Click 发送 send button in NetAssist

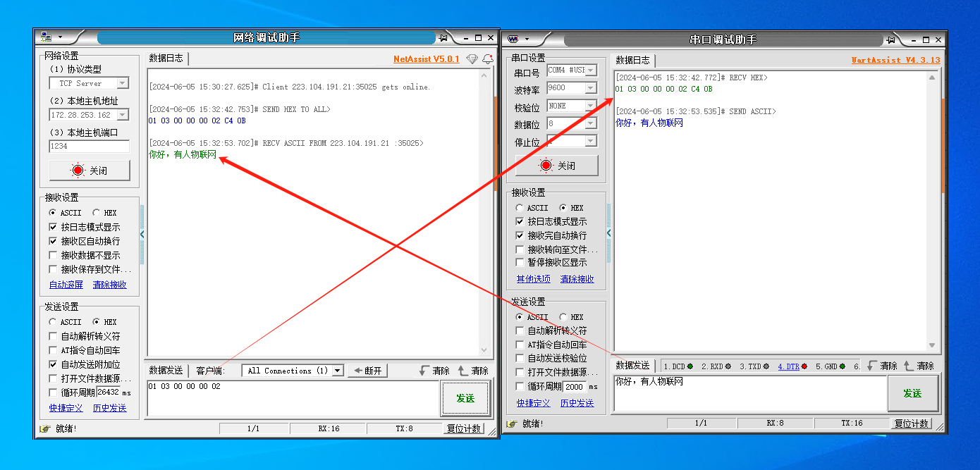pos(465,398)
